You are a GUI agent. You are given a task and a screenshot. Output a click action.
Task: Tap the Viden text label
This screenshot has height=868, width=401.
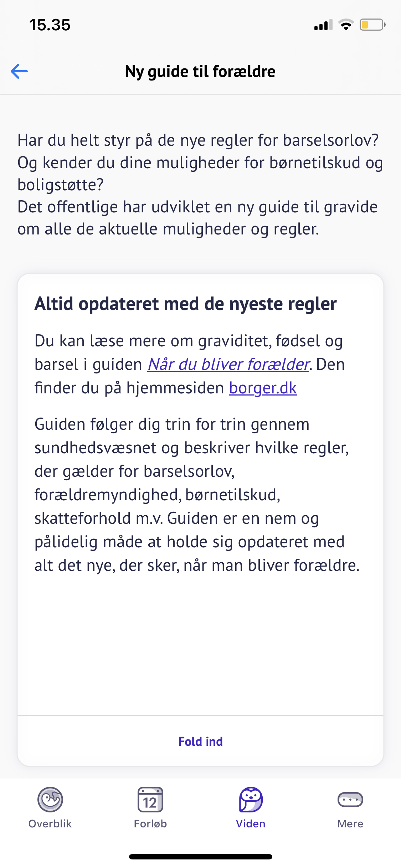(251, 824)
